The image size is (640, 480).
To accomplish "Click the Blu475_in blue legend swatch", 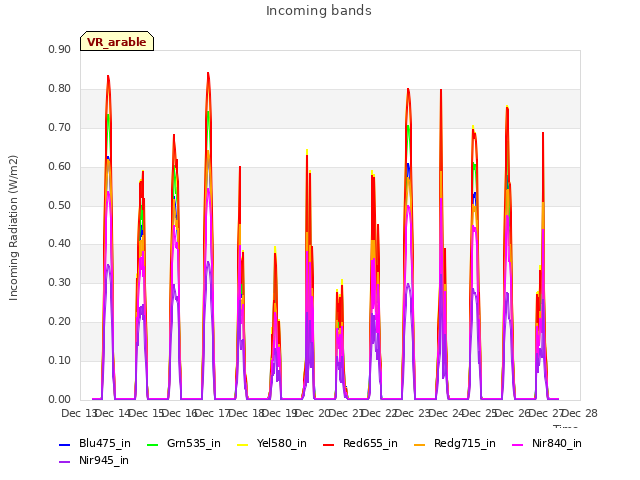I will (64, 444).
